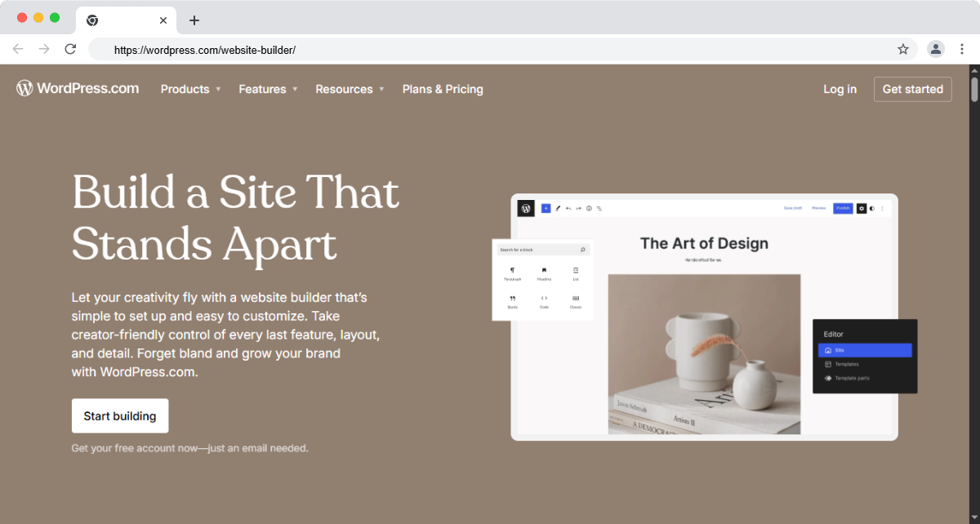The image size is (980, 524).
Task: Select the Quote block icon
Action: [x=512, y=299]
